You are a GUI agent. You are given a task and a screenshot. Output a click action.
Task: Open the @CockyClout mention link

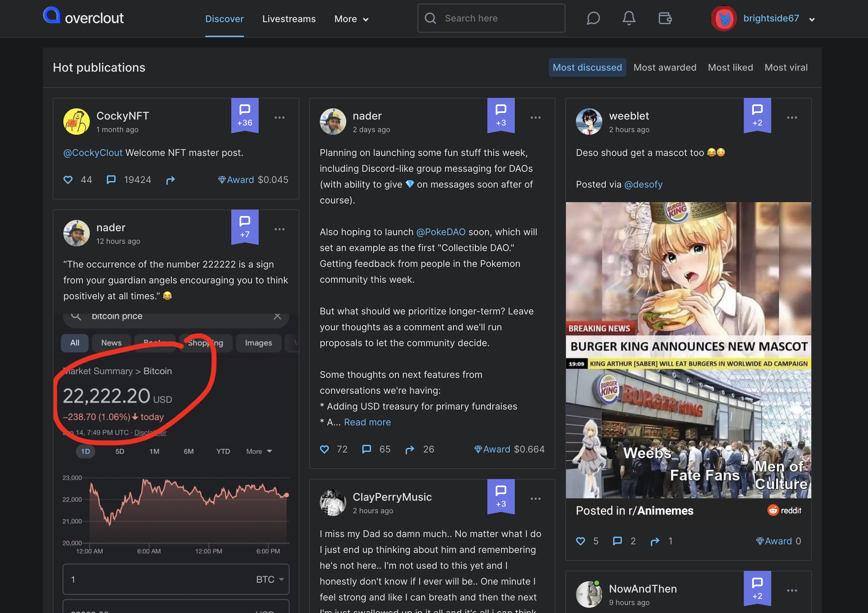pos(93,153)
